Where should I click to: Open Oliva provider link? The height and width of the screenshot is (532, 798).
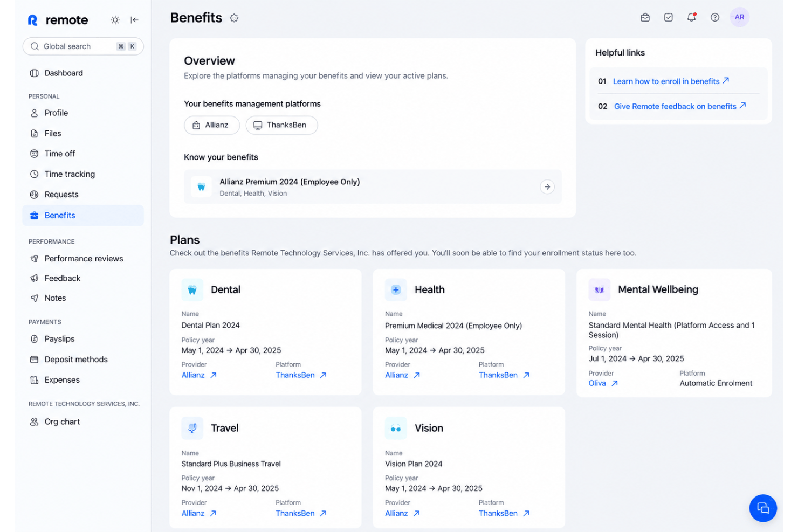point(603,383)
